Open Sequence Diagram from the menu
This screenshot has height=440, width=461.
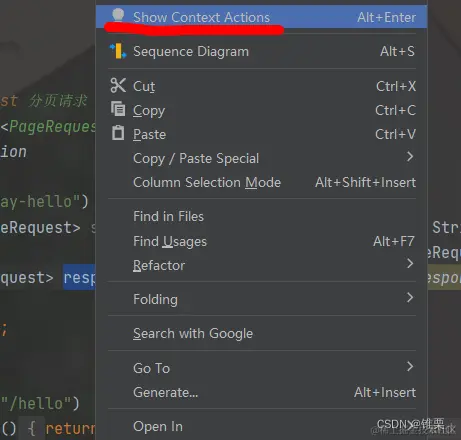point(261,51)
